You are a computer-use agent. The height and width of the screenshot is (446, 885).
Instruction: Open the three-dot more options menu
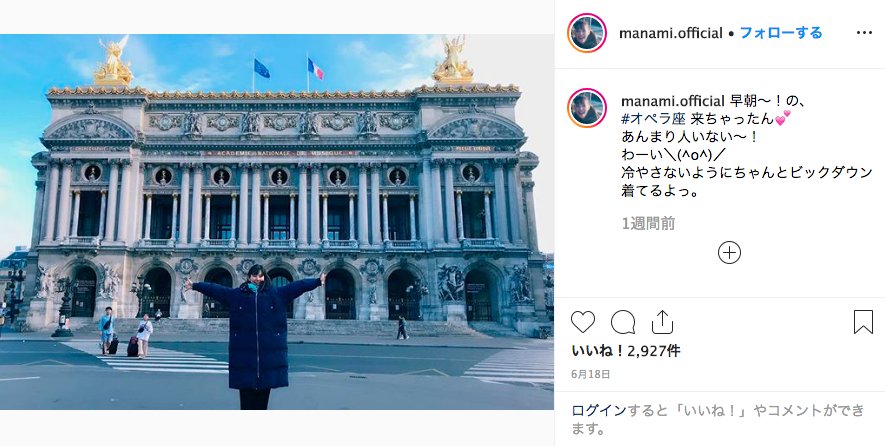[x=864, y=33]
